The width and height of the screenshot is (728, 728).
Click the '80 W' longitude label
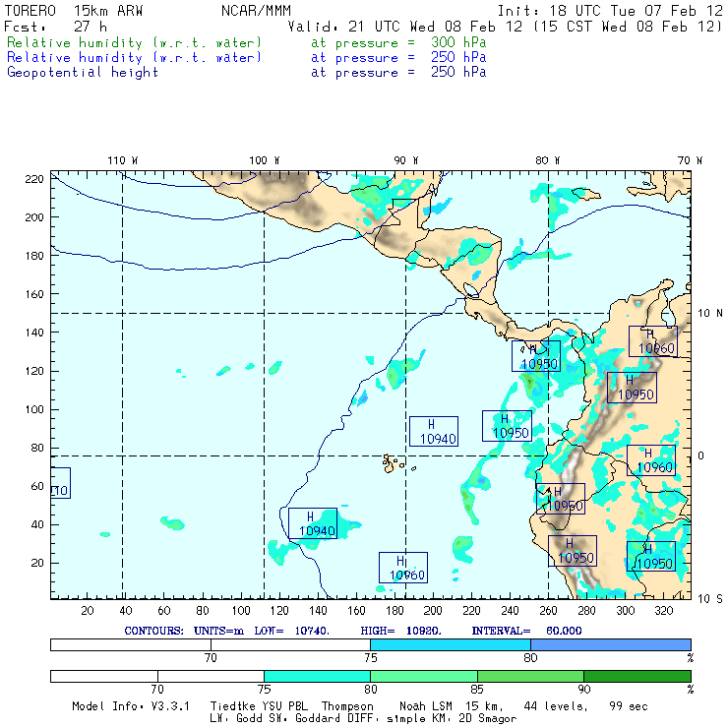548,160
